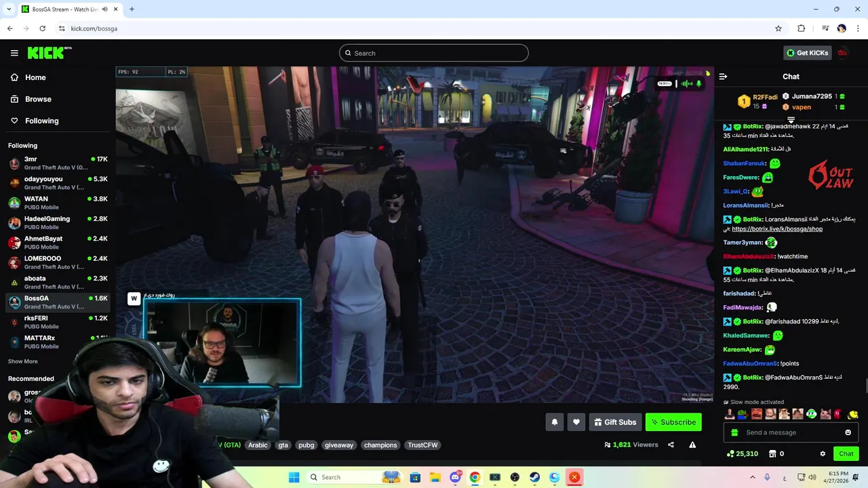Open Discord from the taskbar
Screen dimensions: 868x488
(x=455, y=477)
